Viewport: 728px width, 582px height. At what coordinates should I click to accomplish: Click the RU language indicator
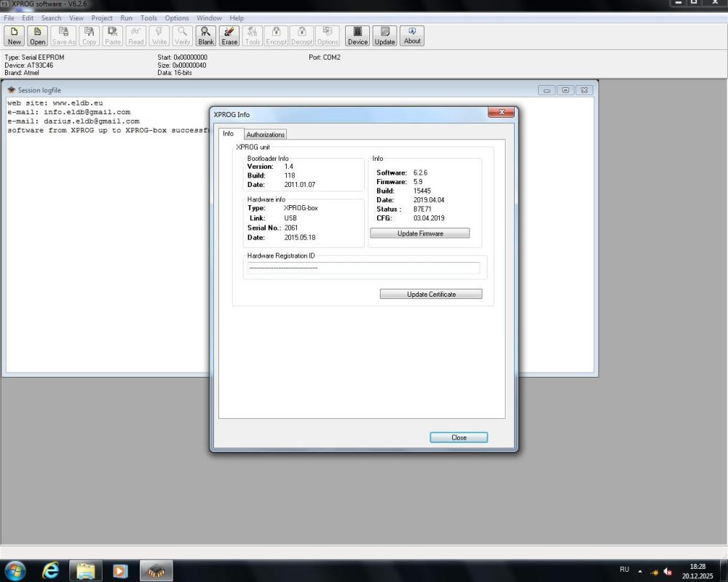click(x=625, y=570)
